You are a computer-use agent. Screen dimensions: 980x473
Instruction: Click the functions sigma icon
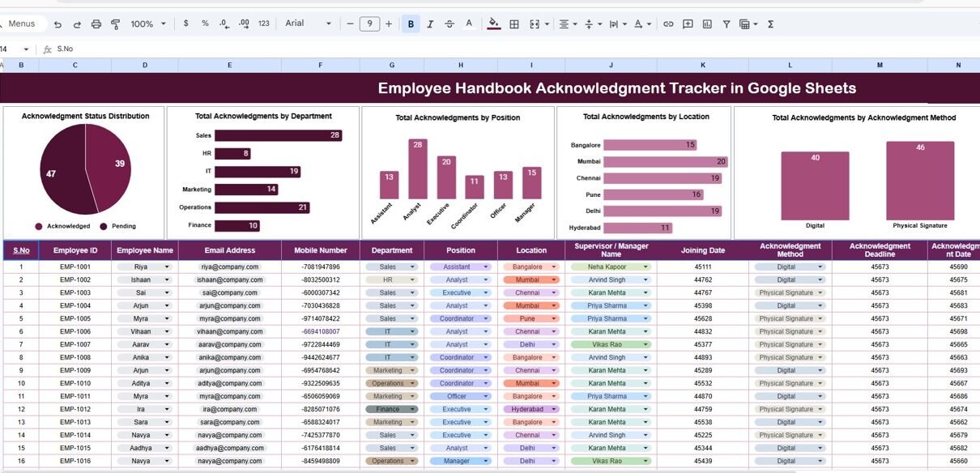pyautogui.click(x=770, y=24)
